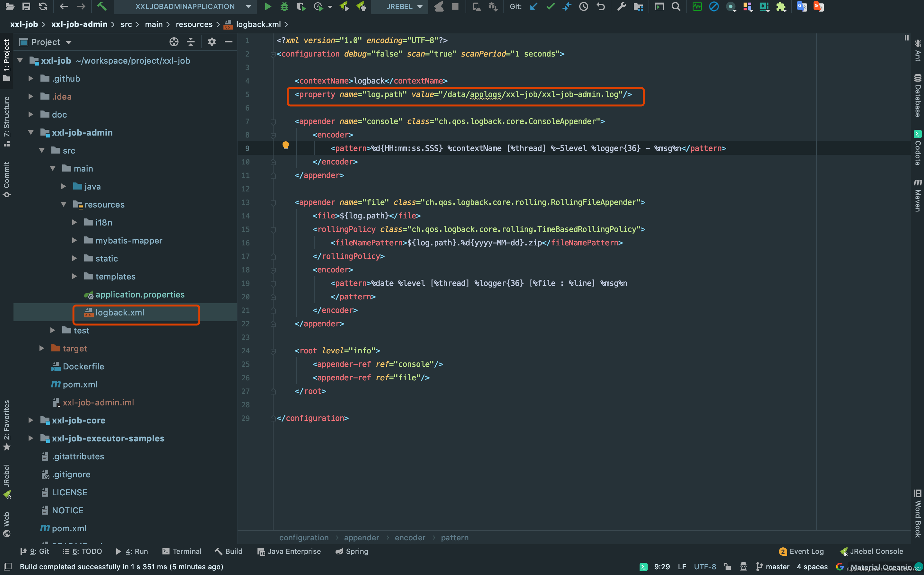Click the master git branch widget
This screenshot has width=924, height=575.
click(773, 567)
